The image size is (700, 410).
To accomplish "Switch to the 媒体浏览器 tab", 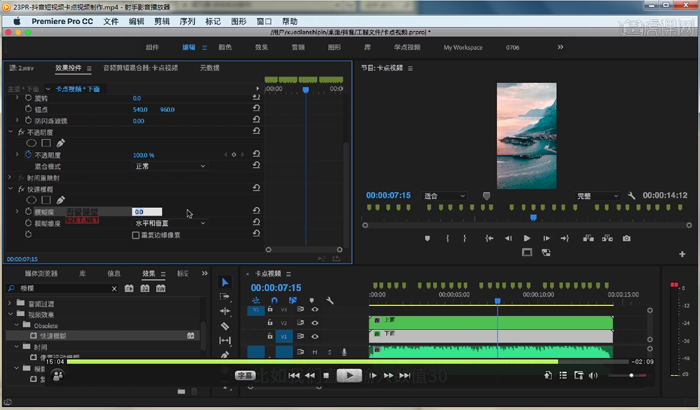I will click(41, 272).
